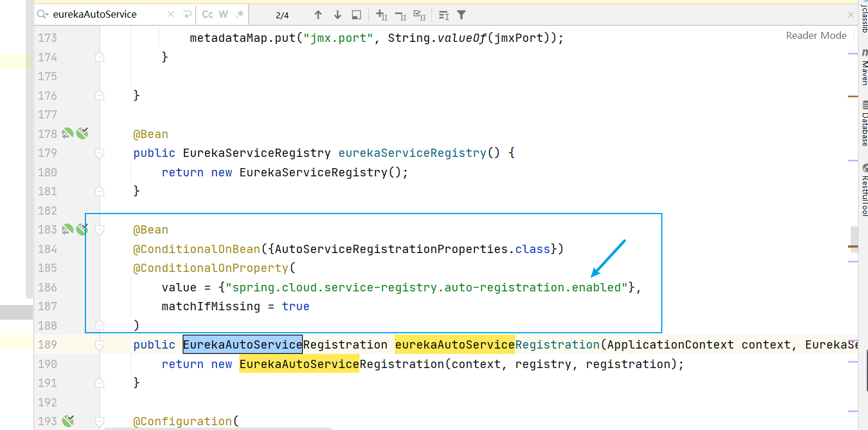Clear the eurekaAutoService search text

[x=170, y=14]
